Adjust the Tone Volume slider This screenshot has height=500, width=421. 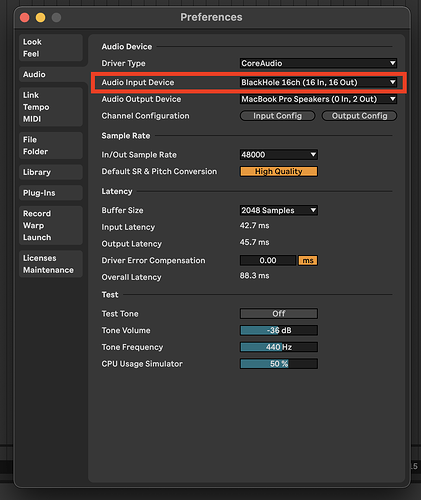[279, 330]
